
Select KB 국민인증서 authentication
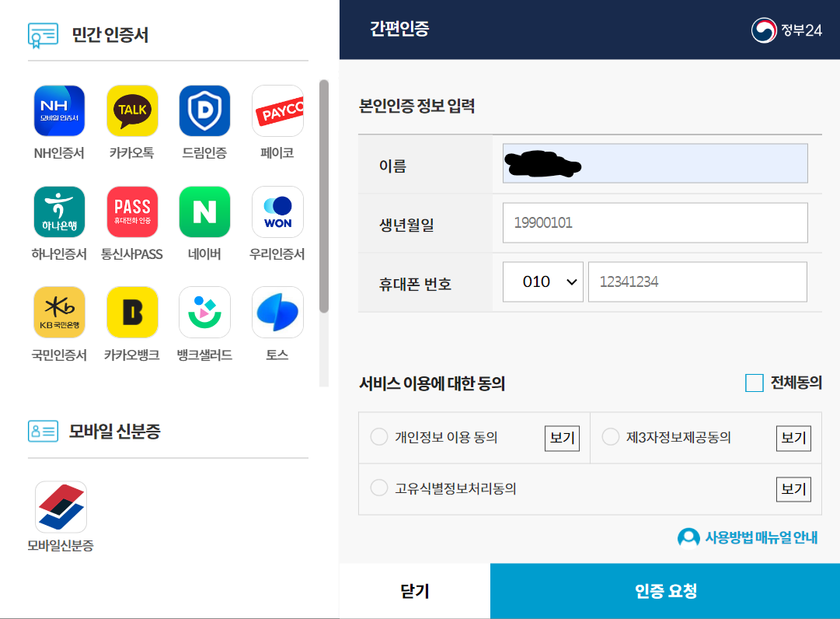60,312
